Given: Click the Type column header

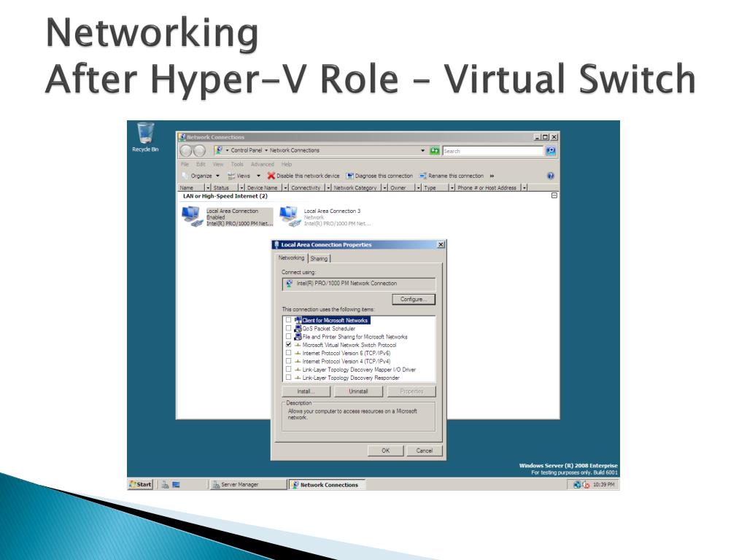Looking at the screenshot, I should click(x=430, y=187).
